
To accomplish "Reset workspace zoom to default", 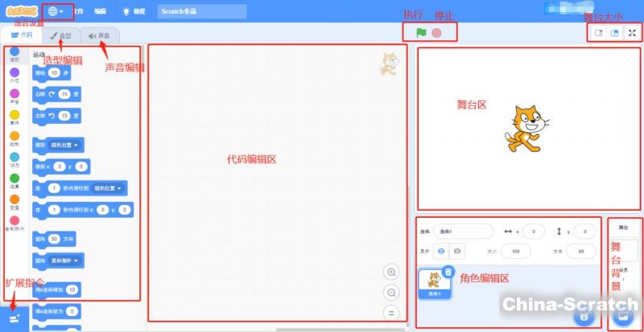I will (x=391, y=312).
